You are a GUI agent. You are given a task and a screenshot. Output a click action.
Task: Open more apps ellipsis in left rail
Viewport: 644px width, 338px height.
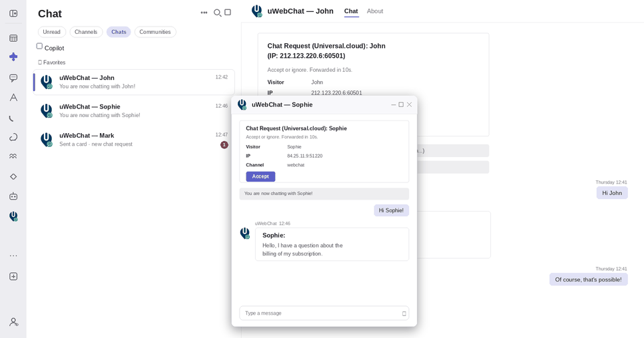pos(13,255)
